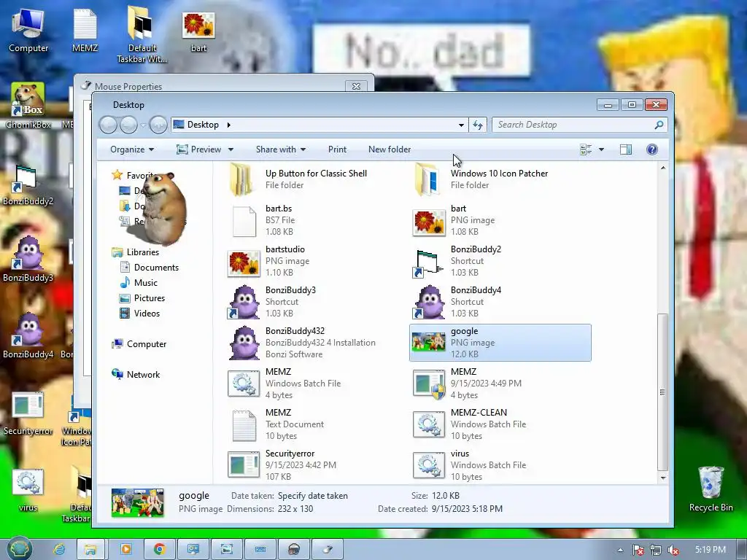The image size is (747, 560).
Task: Change your view using the view icon
Action: pos(586,149)
